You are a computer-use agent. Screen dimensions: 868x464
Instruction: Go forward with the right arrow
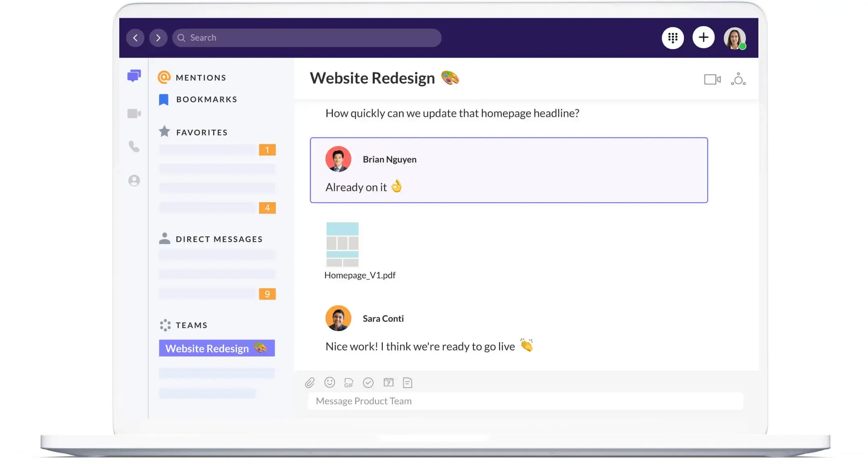[158, 38]
